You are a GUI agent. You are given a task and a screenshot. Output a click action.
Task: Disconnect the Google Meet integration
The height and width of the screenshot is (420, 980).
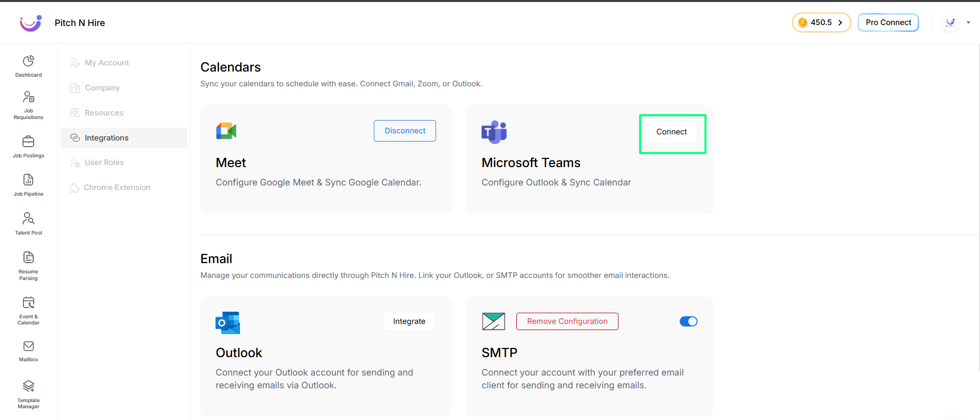click(x=405, y=131)
